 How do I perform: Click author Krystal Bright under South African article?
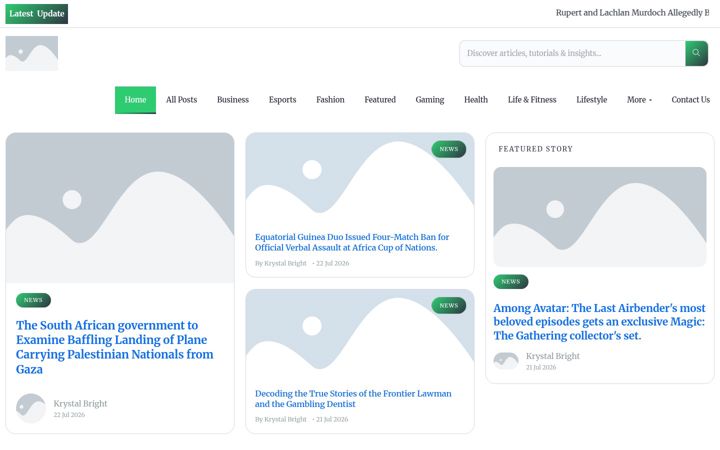pos(80,403)
